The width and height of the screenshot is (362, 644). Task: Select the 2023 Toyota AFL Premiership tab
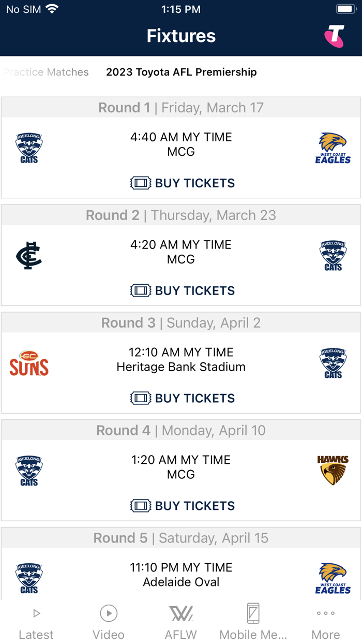(181, 72)
